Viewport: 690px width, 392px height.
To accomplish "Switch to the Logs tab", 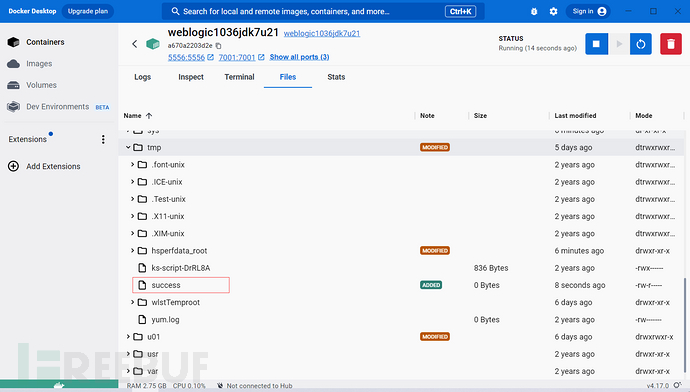I will click(143, 77).
